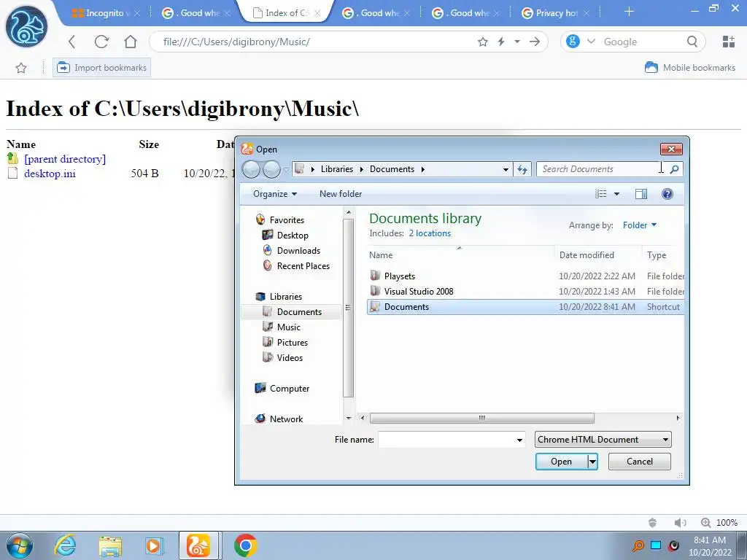Screen dimensions: 747x560
Task: Click the bookmarks bar star icon
Action: [21, 68]
